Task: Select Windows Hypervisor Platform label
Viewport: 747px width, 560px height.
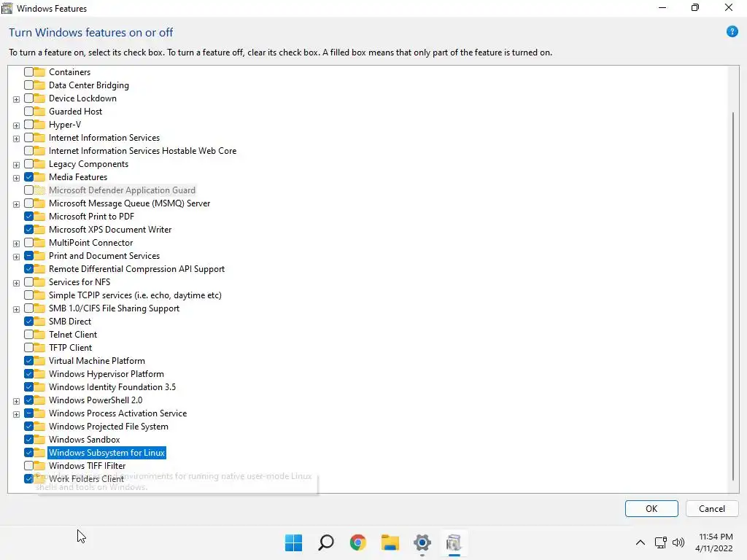Action: (x=107, y=374)
